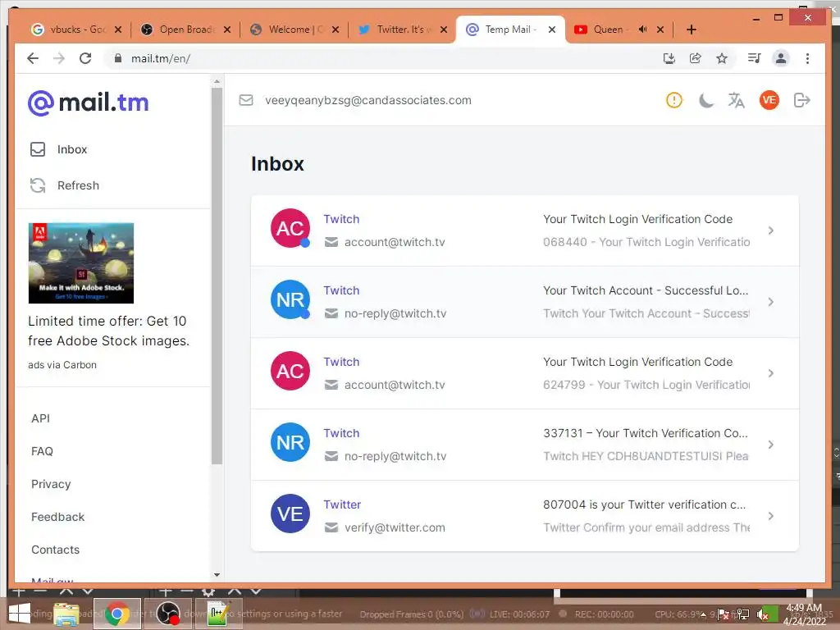The height and width of the screenshot is (630, 840).
Task: Bookmark this page with the star
Action: coord(722,58)
